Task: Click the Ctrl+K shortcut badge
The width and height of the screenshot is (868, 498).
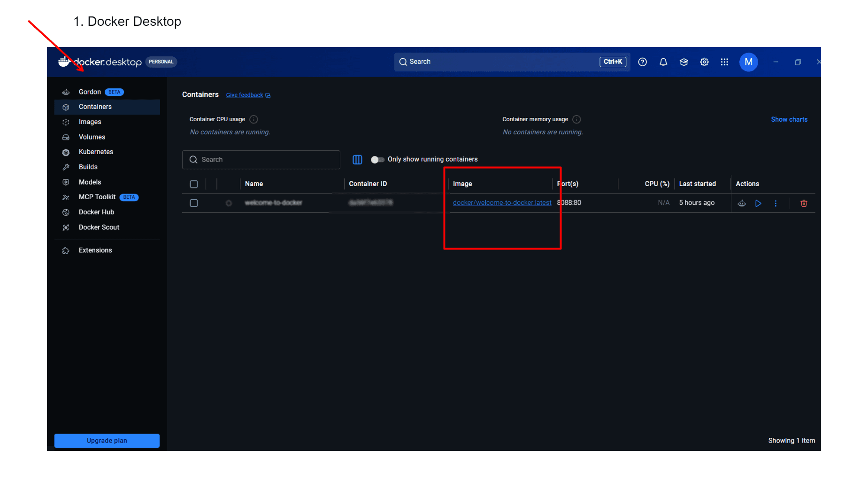Action: pyautogui.click(x=613, y=62)
